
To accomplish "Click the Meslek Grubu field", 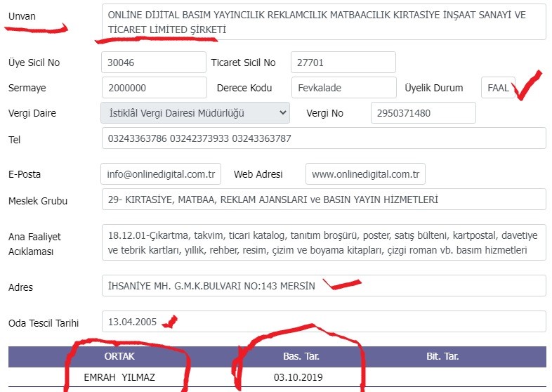I will [324, 200].
